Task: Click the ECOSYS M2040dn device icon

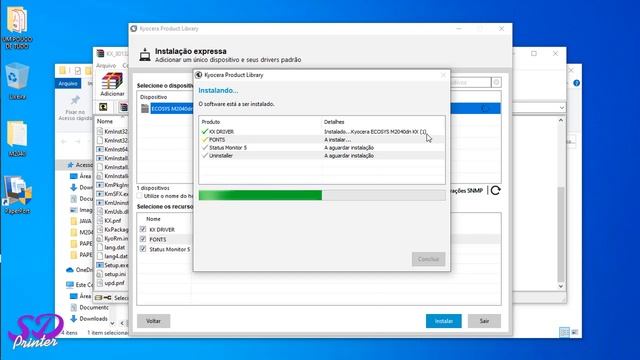Action: coord(145,109)
